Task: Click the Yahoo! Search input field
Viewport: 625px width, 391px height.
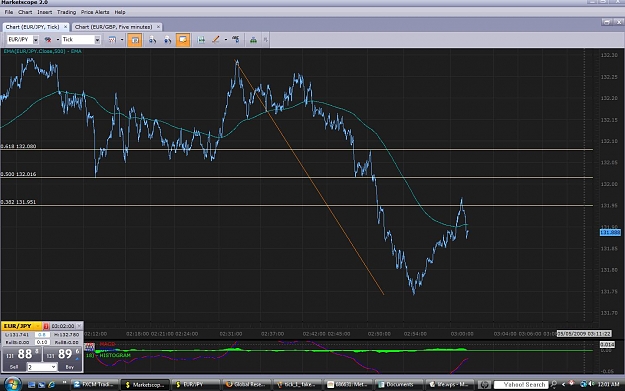Action: [x=521, y=385]
